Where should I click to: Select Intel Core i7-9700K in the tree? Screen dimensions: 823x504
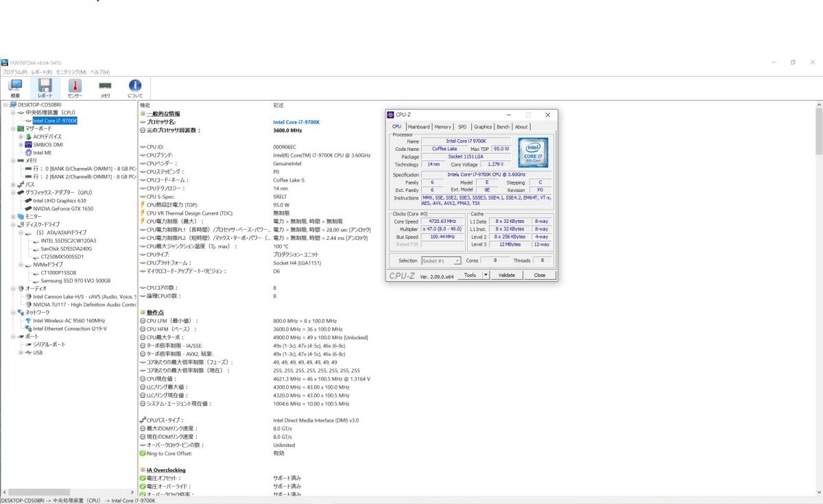pyautogui.click(x=55, y=121)
